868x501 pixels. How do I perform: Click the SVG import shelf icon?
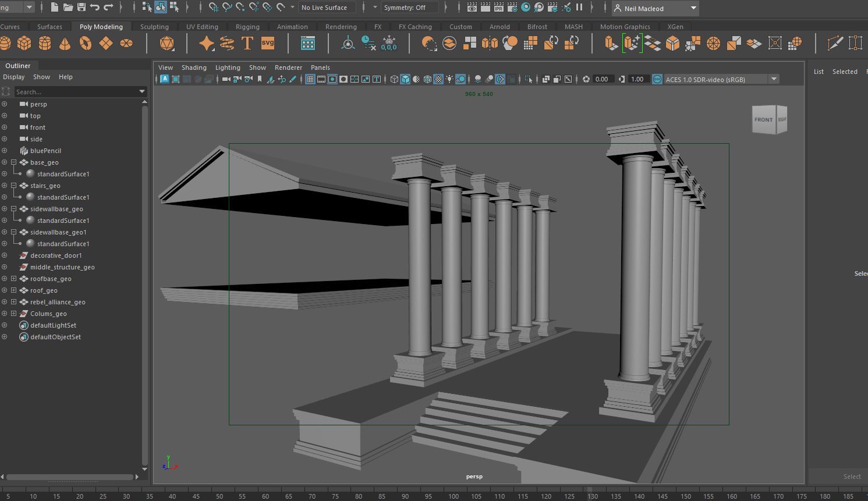268,43
